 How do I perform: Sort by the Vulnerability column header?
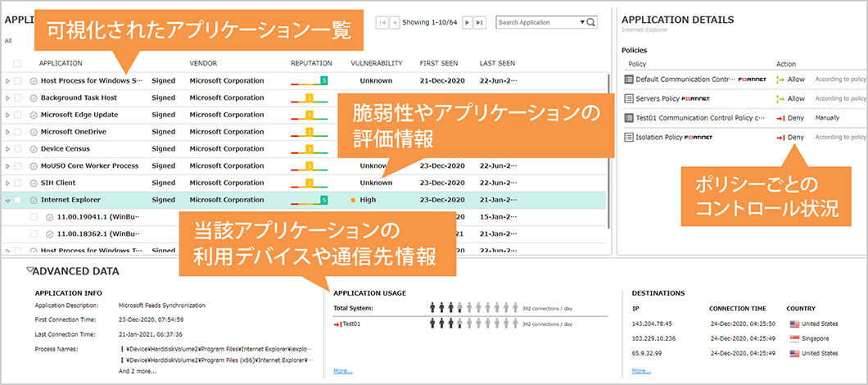tap(376, 63)
